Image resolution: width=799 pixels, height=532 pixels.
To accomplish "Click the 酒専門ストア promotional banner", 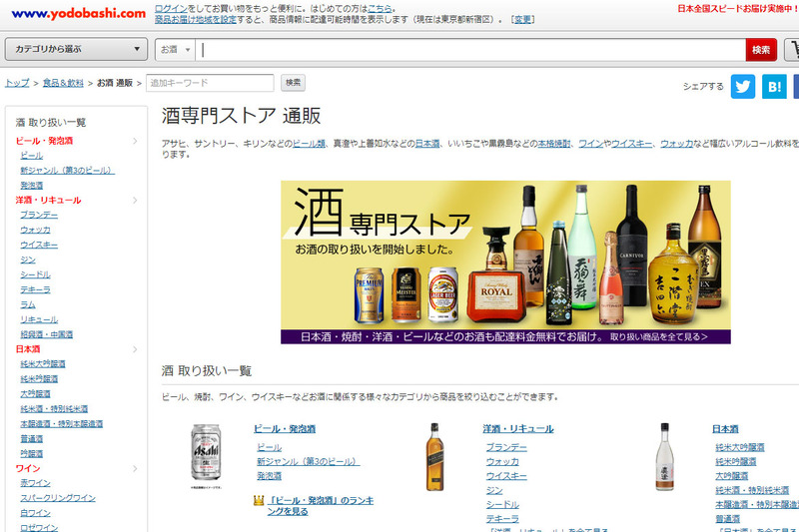I will 505,263.
